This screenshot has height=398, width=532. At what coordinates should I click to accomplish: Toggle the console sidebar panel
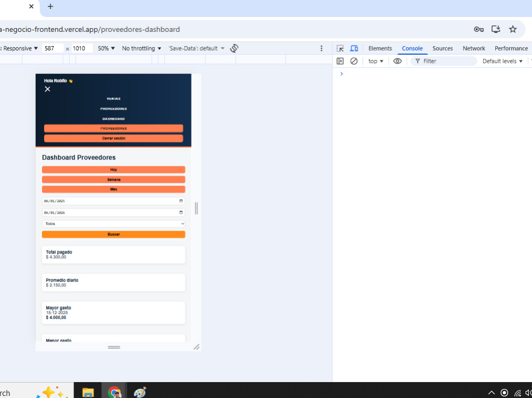[340, 61]
